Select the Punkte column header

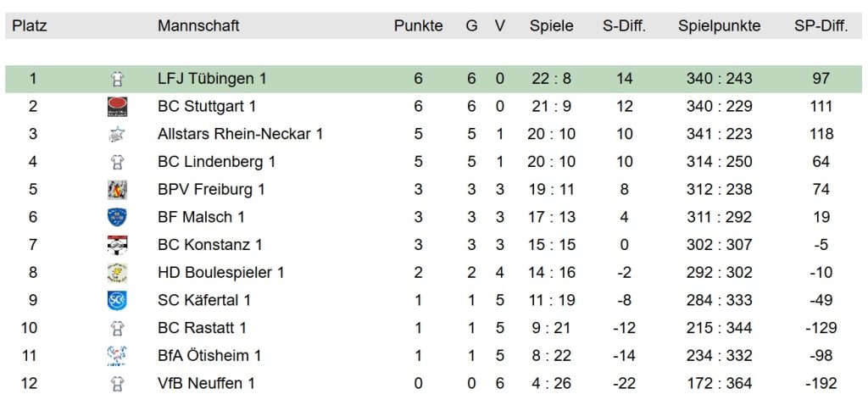[419, 26]
